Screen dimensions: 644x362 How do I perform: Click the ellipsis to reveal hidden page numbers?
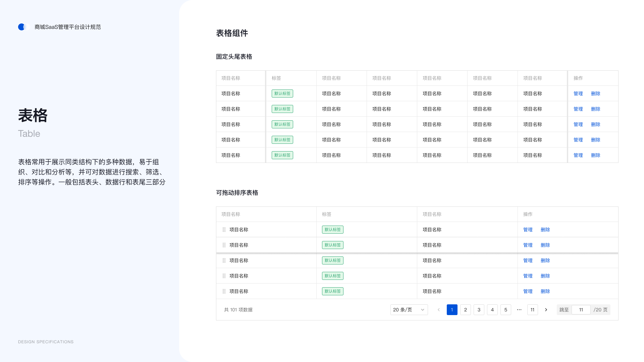click(x=519, y=310)
